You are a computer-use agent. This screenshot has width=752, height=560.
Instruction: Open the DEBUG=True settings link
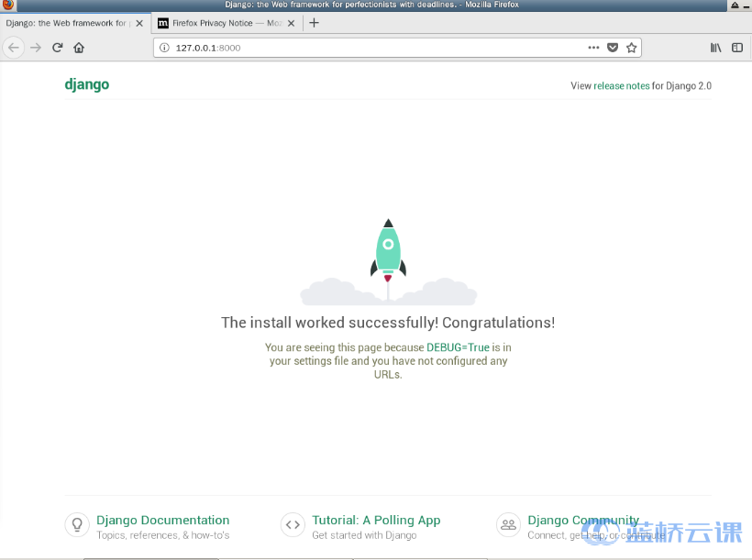[x=458, y=347]
